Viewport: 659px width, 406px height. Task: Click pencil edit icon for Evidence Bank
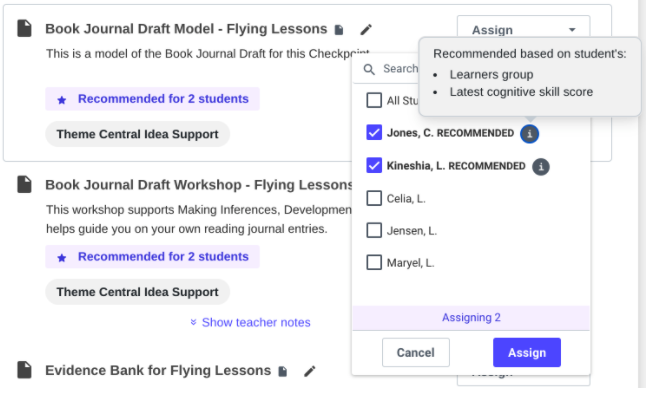310,371
